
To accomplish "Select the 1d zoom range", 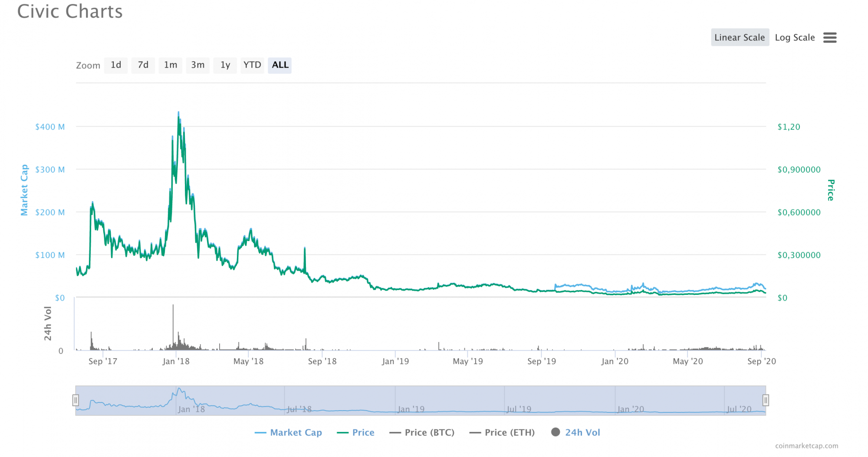I will pyautogui.click(x=116, y=65).
